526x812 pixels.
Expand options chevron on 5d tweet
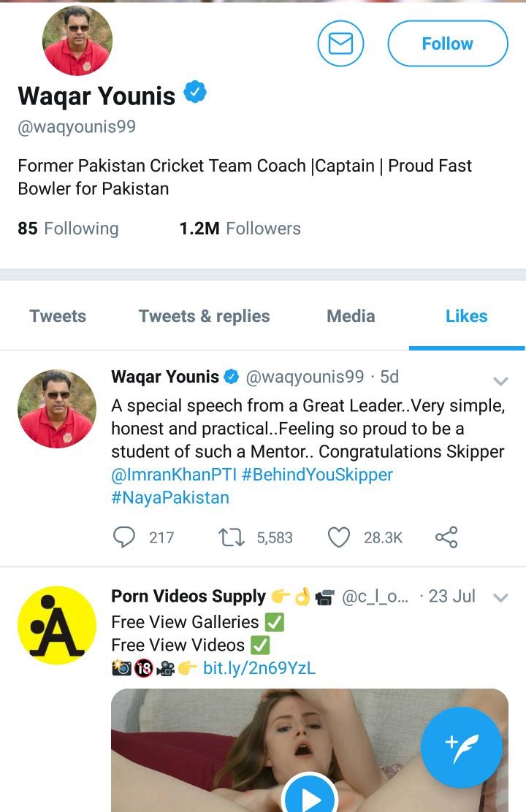coord(500,380)
